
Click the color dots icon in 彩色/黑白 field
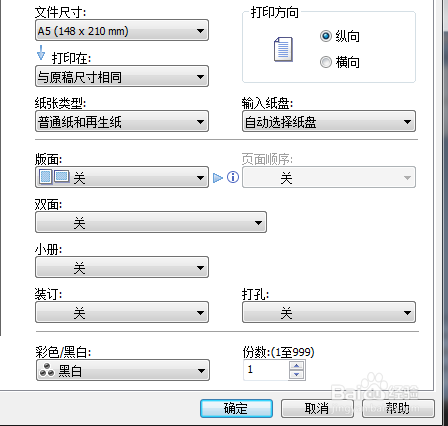[47, 370]
